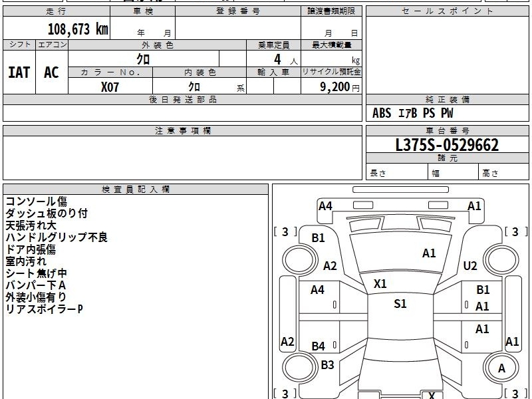The image size is (532, 399).
Task: Select the 最大積載量 header
Action: 331,45
